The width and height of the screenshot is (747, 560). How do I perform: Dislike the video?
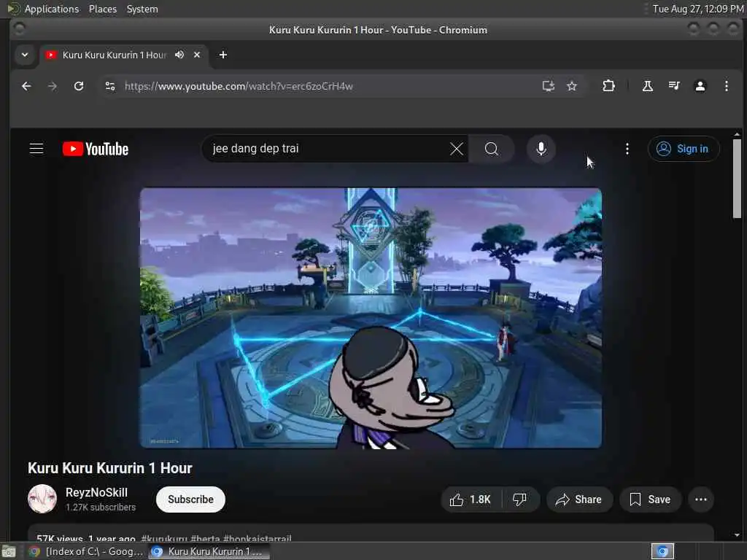pyautogui.click(x=519, y=499)
